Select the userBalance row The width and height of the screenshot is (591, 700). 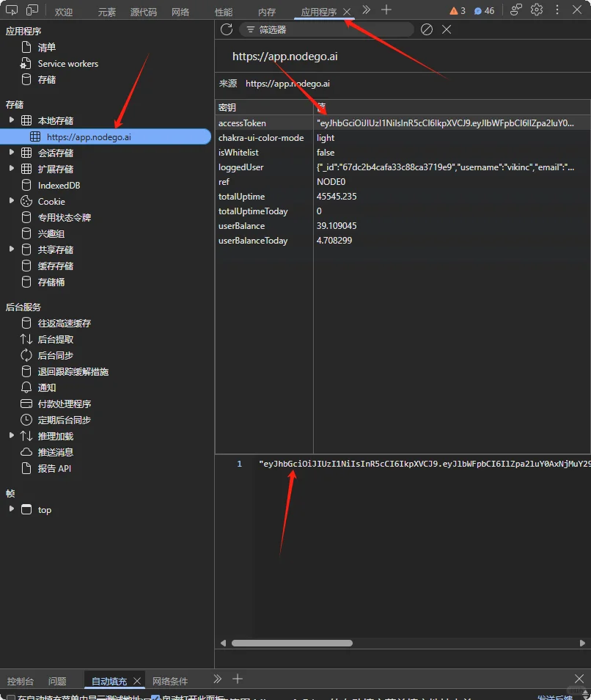click(x=403, y=225)
